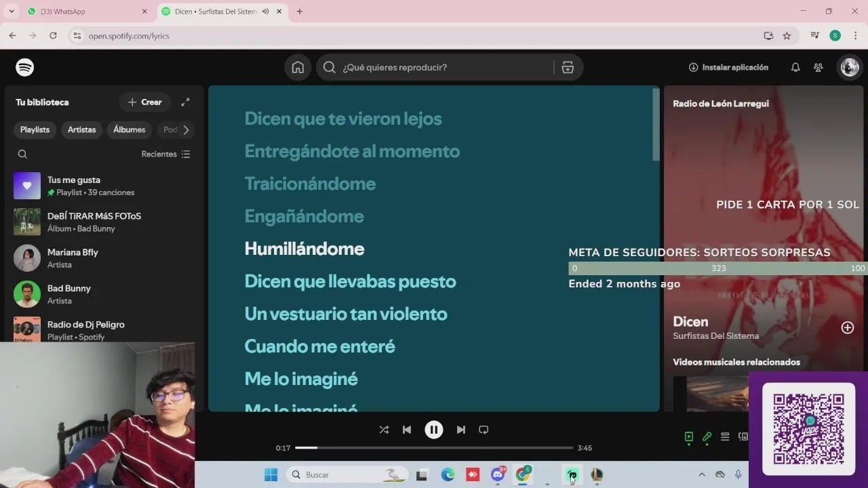
Task: Bookmark this page with star
Action: [787, 36]
